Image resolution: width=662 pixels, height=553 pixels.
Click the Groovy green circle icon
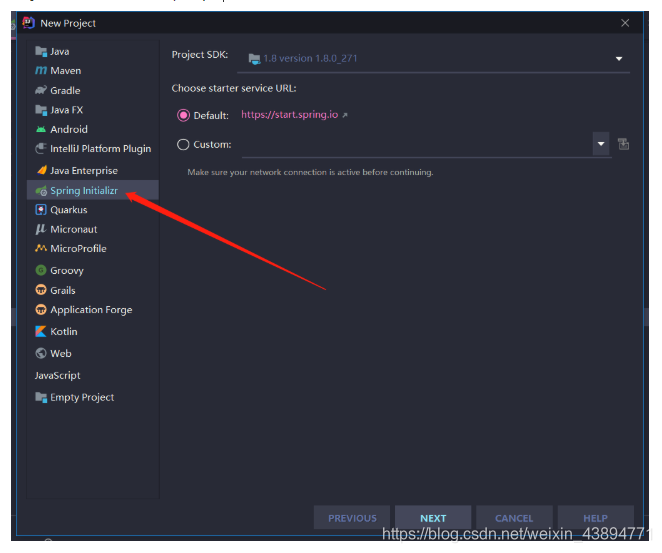click(41, 270)
